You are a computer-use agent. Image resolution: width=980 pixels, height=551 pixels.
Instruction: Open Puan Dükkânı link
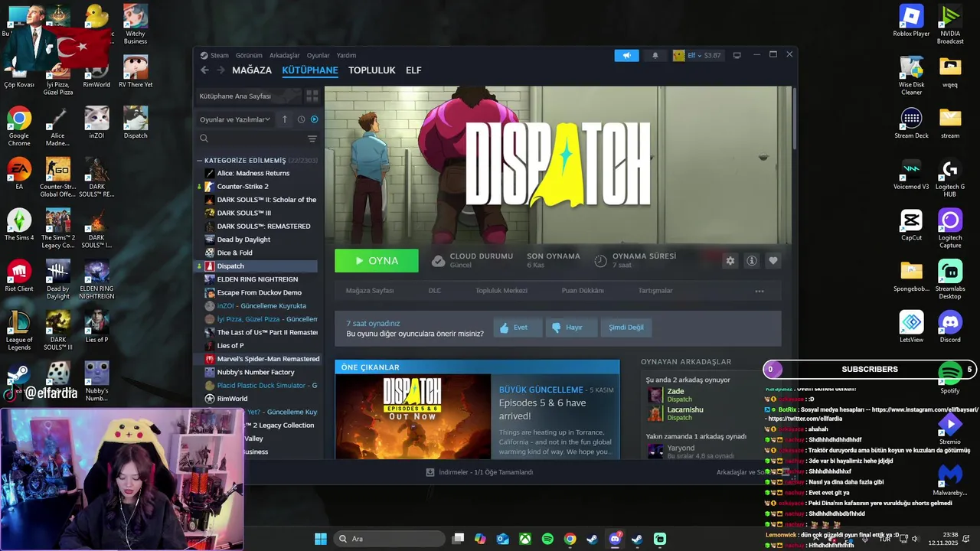[583, 291]
